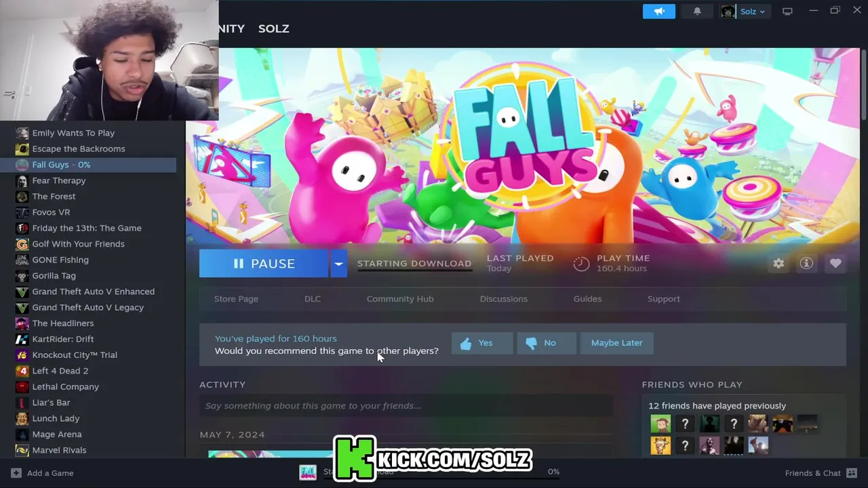
Task: Show game info circle icon
Action: [806, 264]
